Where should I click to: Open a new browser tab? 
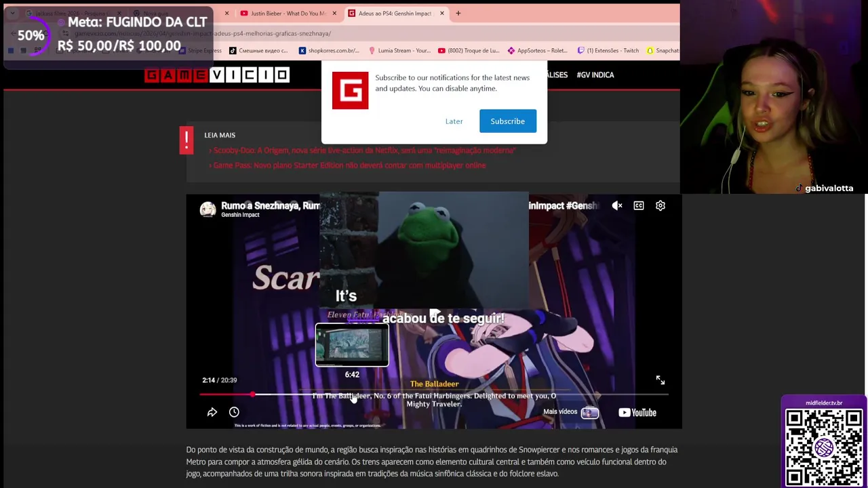click(458, 13)
